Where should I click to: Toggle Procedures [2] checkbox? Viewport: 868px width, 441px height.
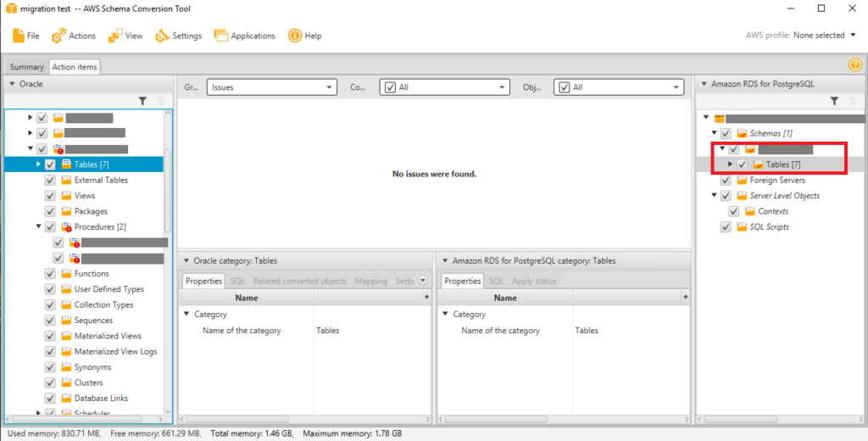[x=50, y=226]
